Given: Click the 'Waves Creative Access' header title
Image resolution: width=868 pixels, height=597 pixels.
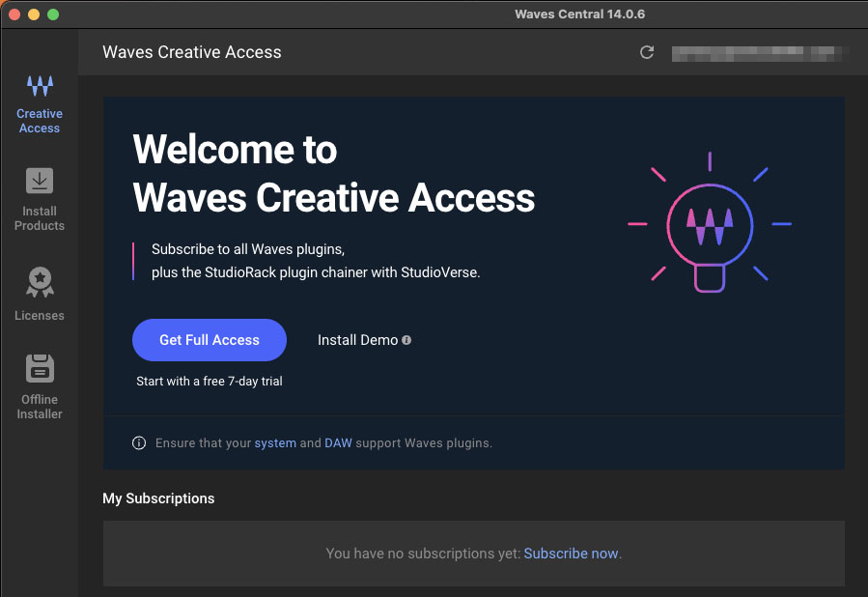Looking at the screenshot, I should coord(192,52).
